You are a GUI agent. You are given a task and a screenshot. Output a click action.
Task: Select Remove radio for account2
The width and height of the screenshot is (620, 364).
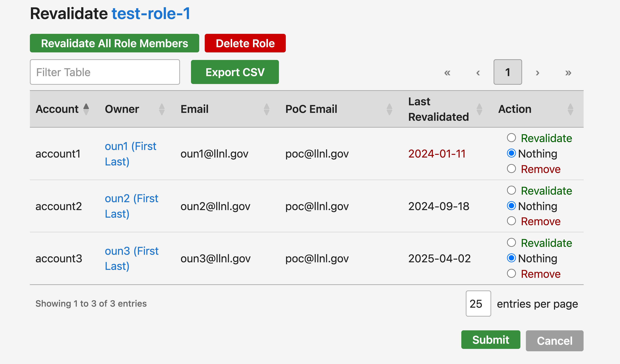point(511,221)
